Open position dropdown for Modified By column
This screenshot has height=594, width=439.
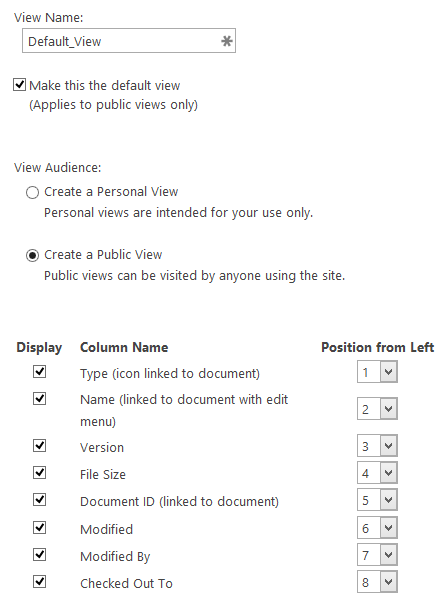click(x=377, y=555)
